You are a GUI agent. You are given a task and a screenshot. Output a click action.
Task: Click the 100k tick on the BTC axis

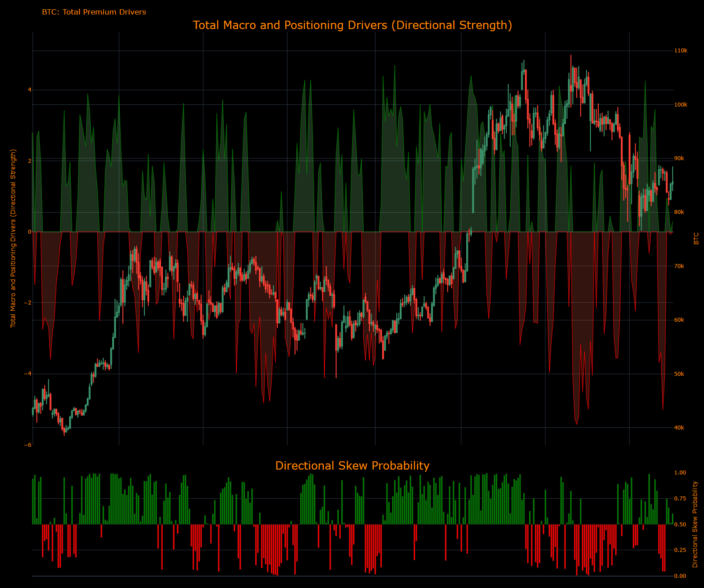(681, 105)
